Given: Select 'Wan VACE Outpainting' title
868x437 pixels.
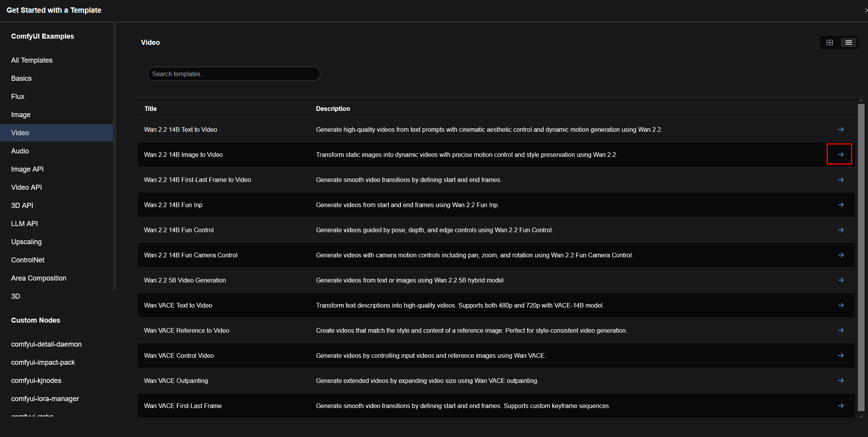Looking at the screenshot, I should coord(176,381).
